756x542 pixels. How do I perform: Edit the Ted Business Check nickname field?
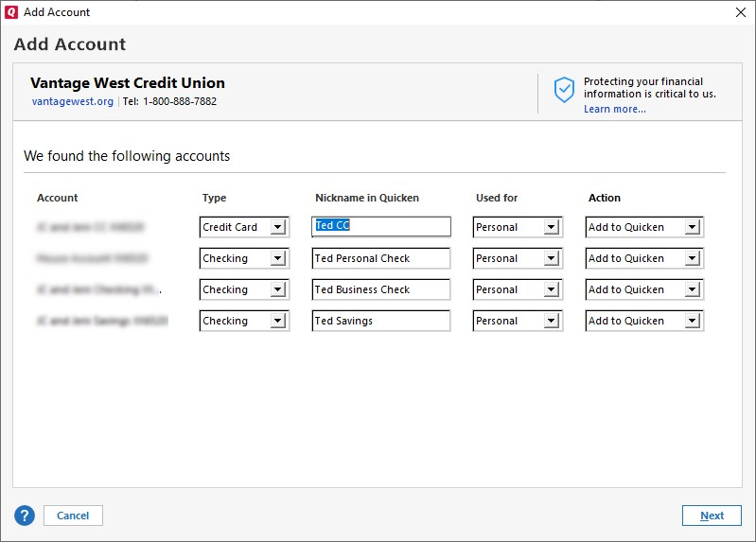tap(381, 289)
